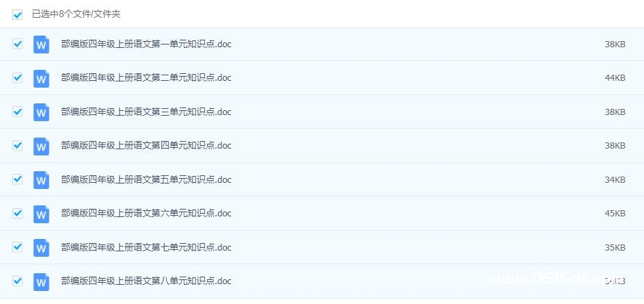Click the 45KB size of 第六单元 file

tap(615, 214)
